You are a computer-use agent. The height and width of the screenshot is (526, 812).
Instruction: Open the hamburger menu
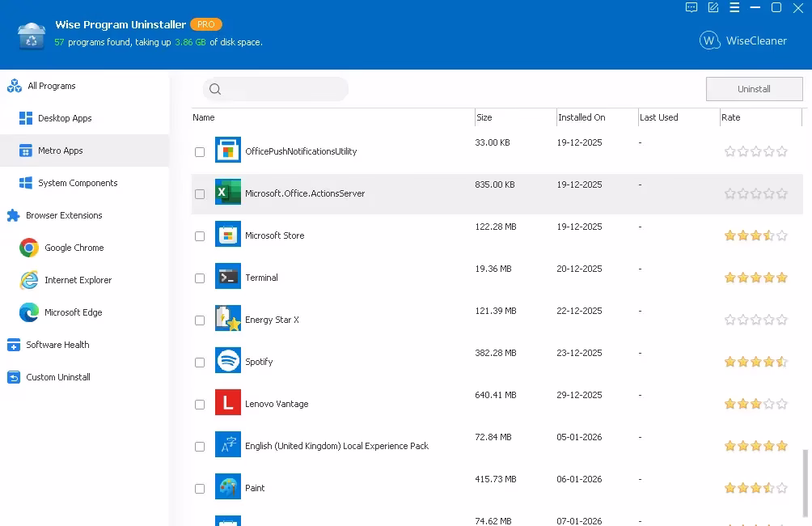[x=734, y=8]
